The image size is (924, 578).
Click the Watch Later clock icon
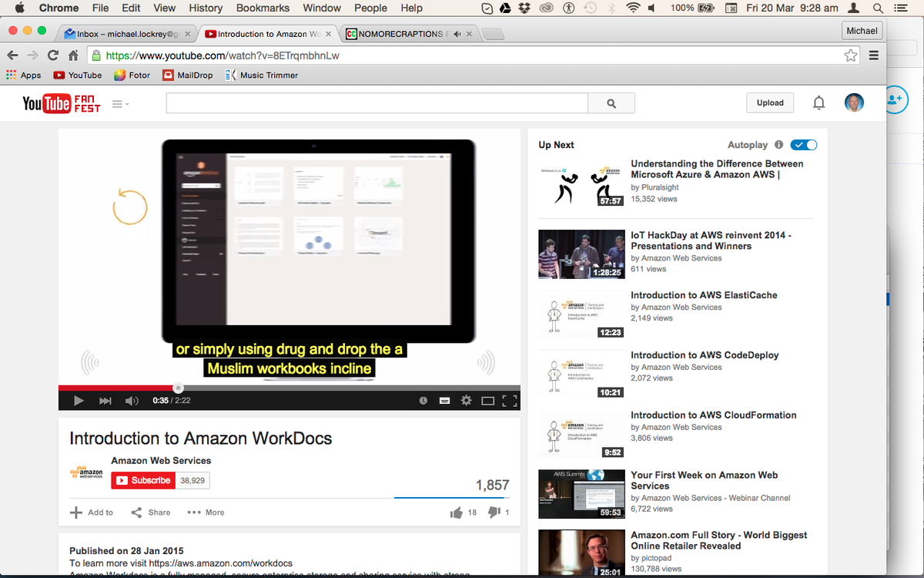click(423, 401)
